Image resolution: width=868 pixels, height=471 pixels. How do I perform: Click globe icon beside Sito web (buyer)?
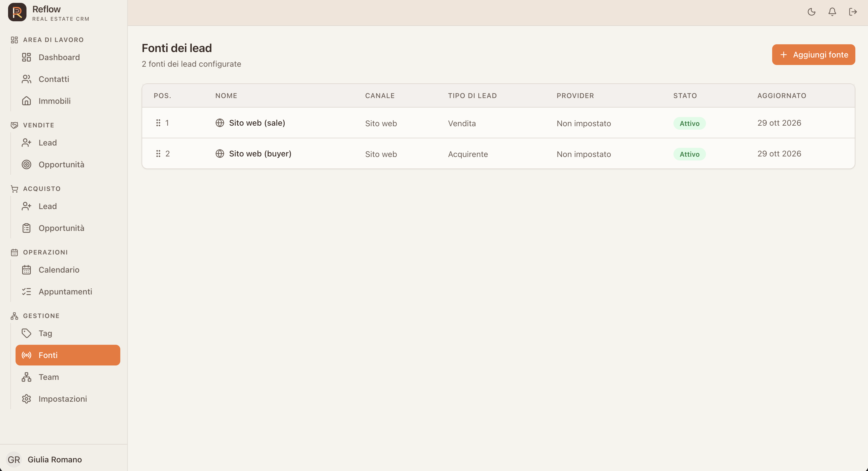(220, 154)
